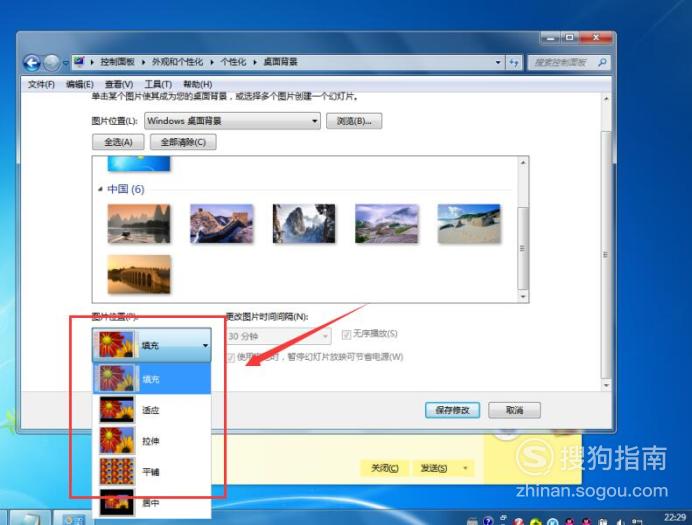Screen dimensions: 692x525
Task: Expand the arrow after 控制面板 breadcrumb
Action: click(x=143, y=62)
